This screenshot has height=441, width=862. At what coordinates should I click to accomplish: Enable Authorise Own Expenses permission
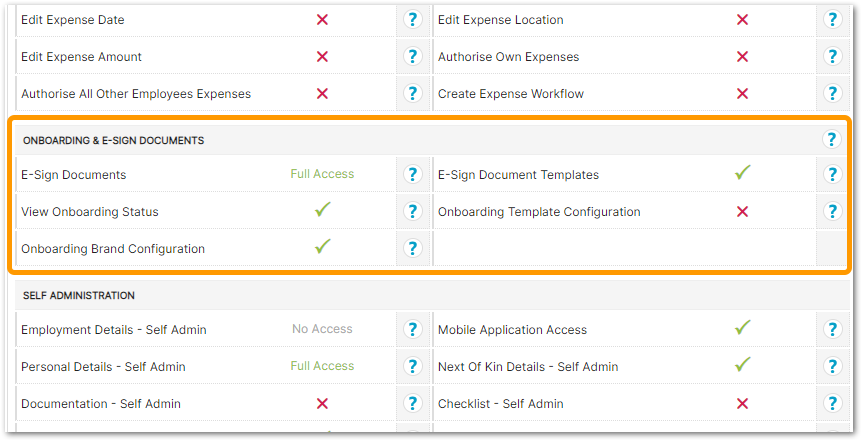[742, 57]
